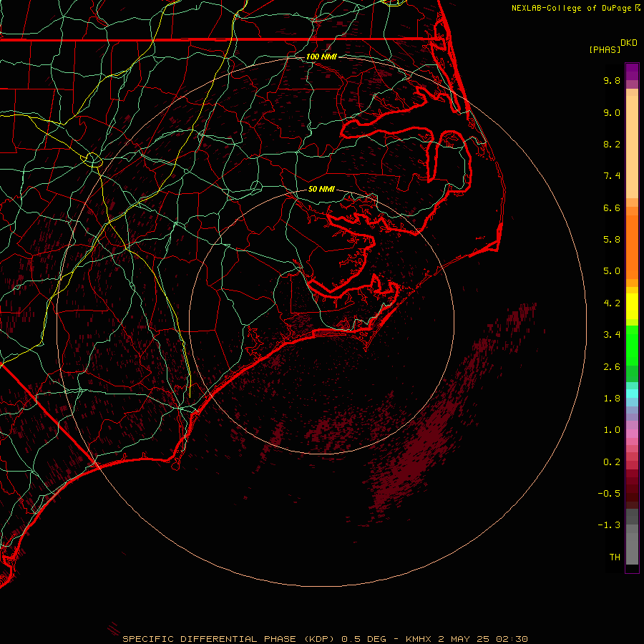Click the 50 NMI range ring label
Screen dimensions: 644x644
(x=321, y=190)
